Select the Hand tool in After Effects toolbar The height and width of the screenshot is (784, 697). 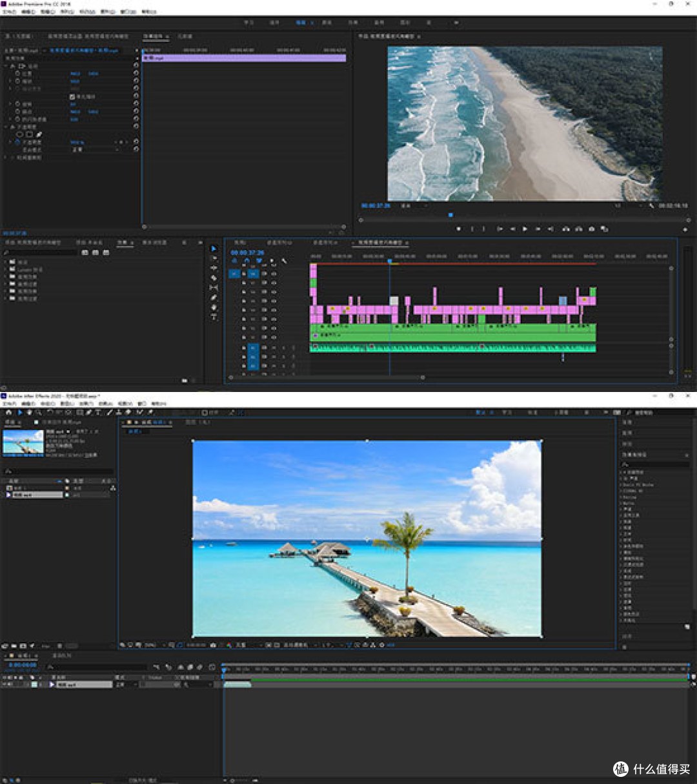pos(30,412)
